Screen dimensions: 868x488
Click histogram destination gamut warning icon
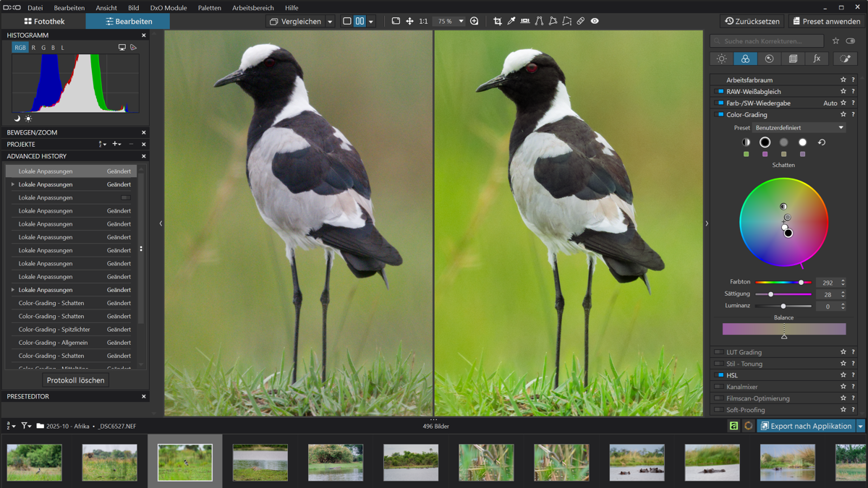pyautogui.click(x=134, y=48)
